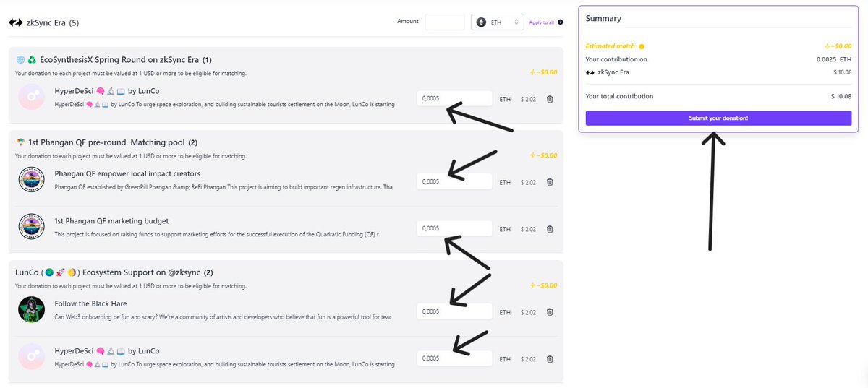Remove HyperDeSci from LunCo Ecosystem Support round
The image size is (868, 388).
coord(550,359)
